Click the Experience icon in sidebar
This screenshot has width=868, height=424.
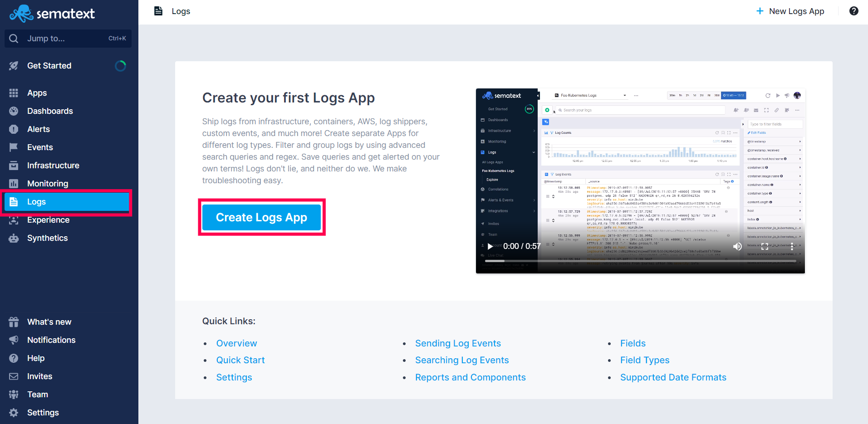[14, 220]
